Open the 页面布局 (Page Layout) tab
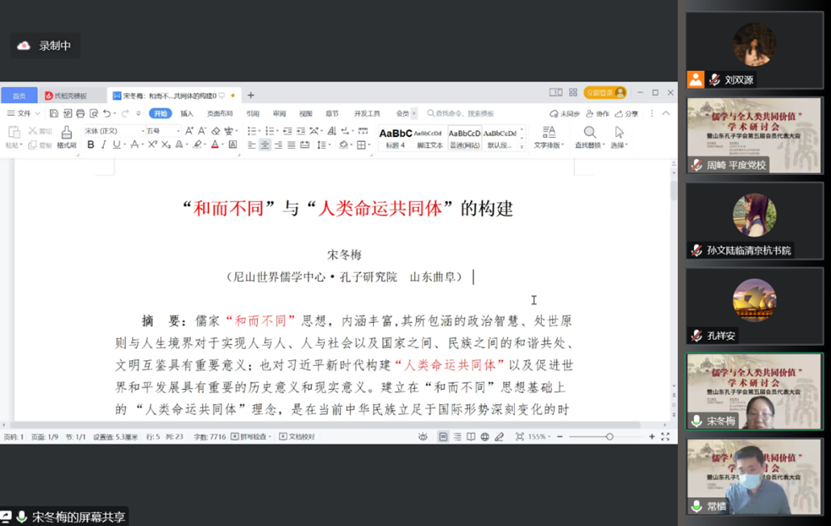 [x=219, y=114]
